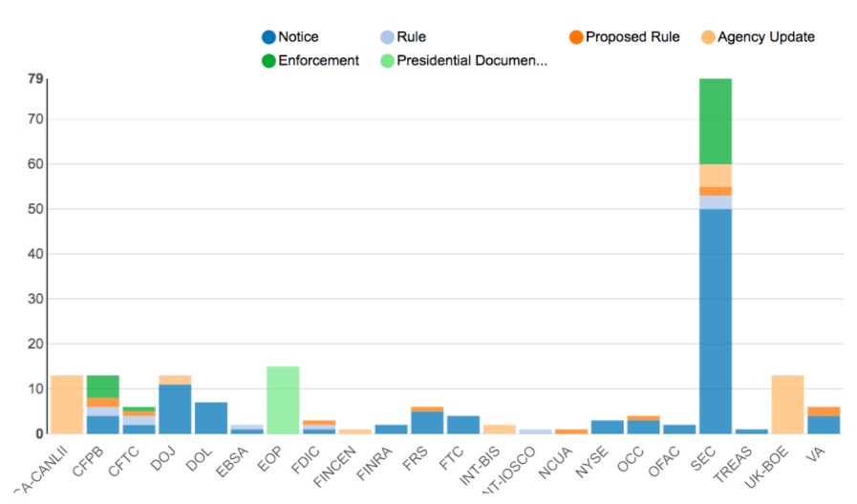Click the NYSE axis label

click(592, 463)
